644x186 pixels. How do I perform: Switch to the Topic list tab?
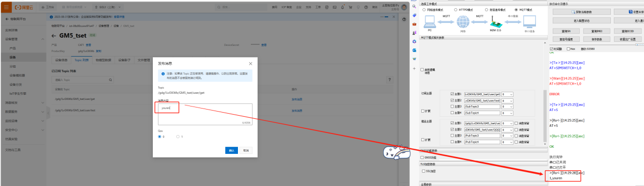click(x=82, y=60)
